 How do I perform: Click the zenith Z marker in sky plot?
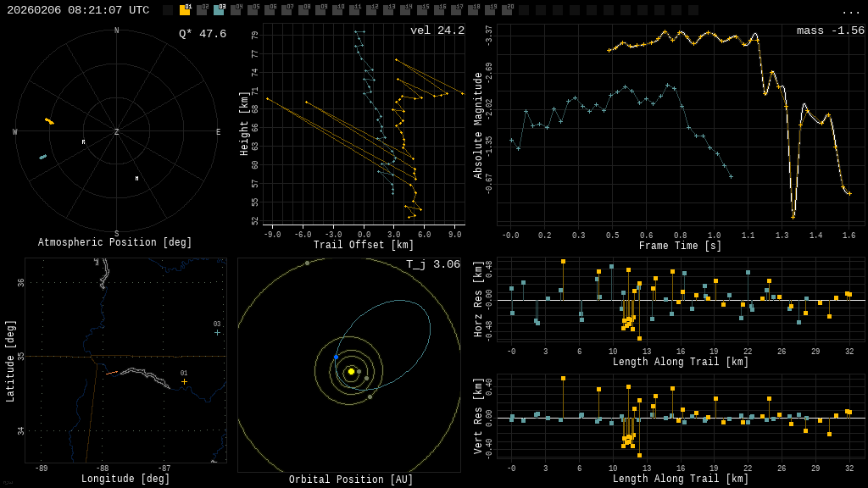[x=117, y=132]
